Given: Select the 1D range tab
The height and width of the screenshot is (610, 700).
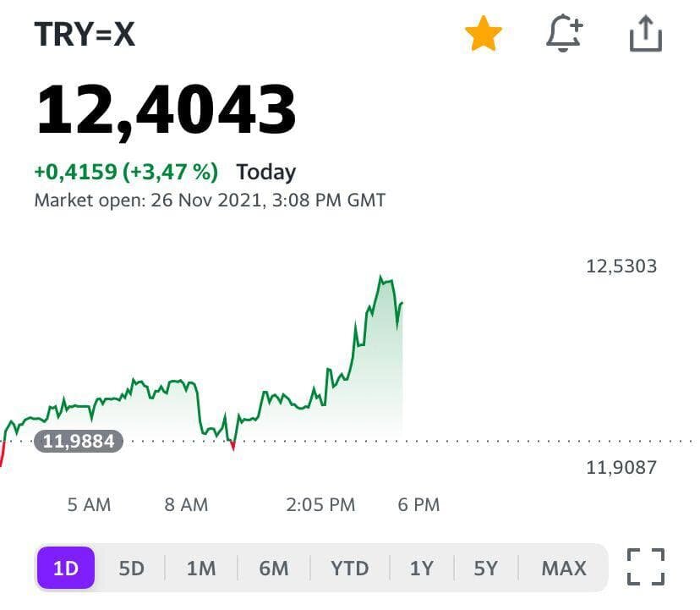Looking at the screenshot, I should coord(66,568).
